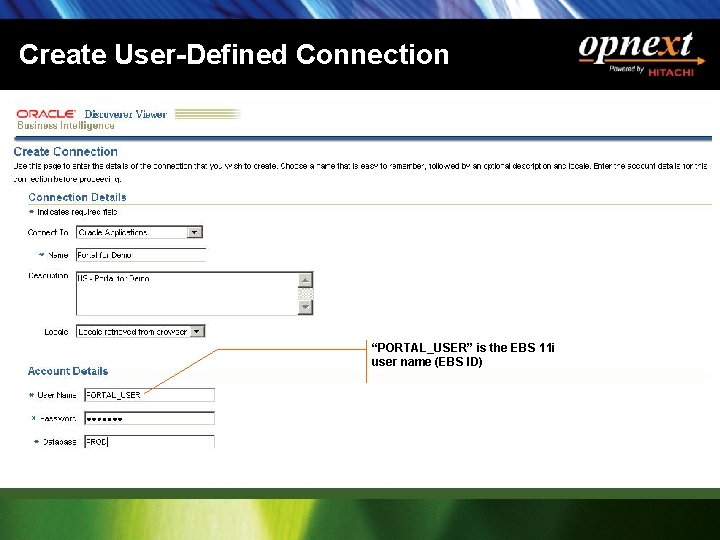The width and height of the screenshot is (720, 540).
Task: Click the Password field
Action: click(x=149, y=419)
